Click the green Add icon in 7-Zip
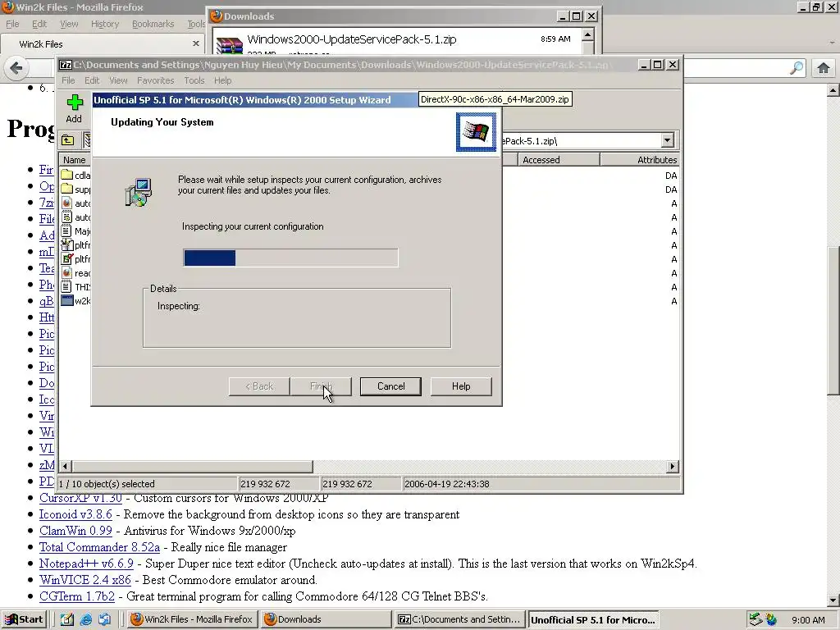This screenshot has width=840, height=630. [75, 103]
